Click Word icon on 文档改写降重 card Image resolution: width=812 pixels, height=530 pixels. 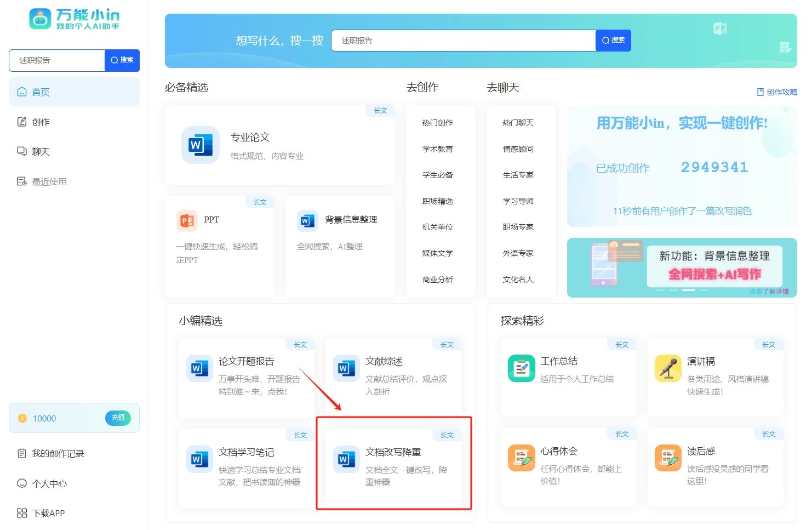click(x=346, y=459)
